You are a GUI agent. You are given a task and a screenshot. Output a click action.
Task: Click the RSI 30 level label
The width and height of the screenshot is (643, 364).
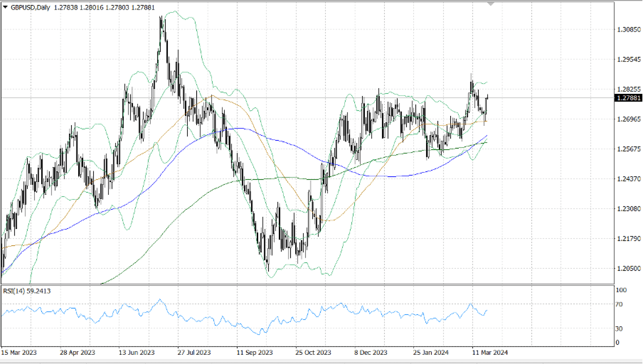(x=619, y=329)
